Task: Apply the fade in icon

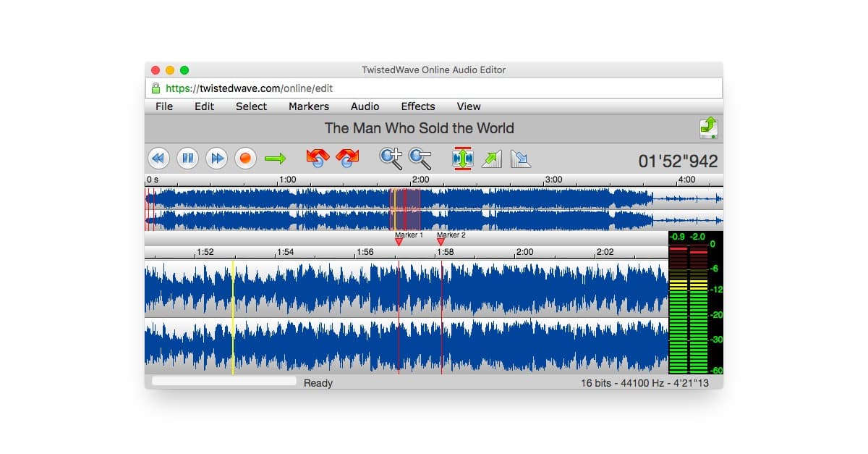Action: [x=492, y=159]
